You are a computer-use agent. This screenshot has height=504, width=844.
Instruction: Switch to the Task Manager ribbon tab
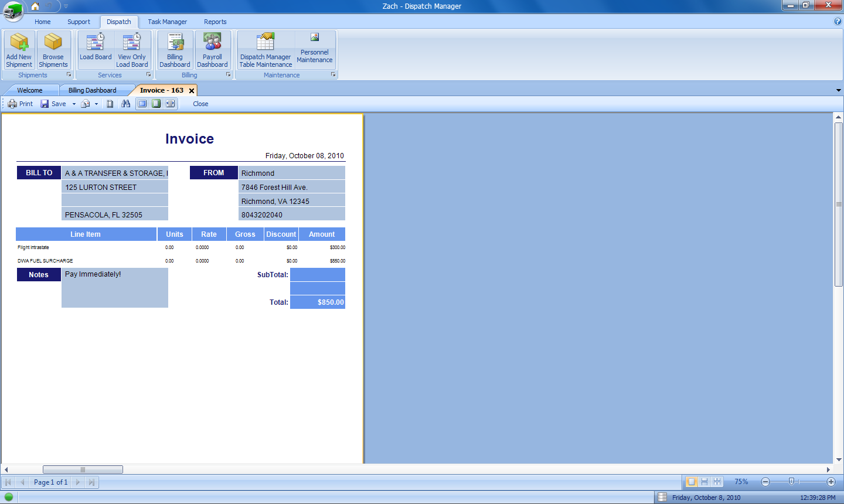167,22
